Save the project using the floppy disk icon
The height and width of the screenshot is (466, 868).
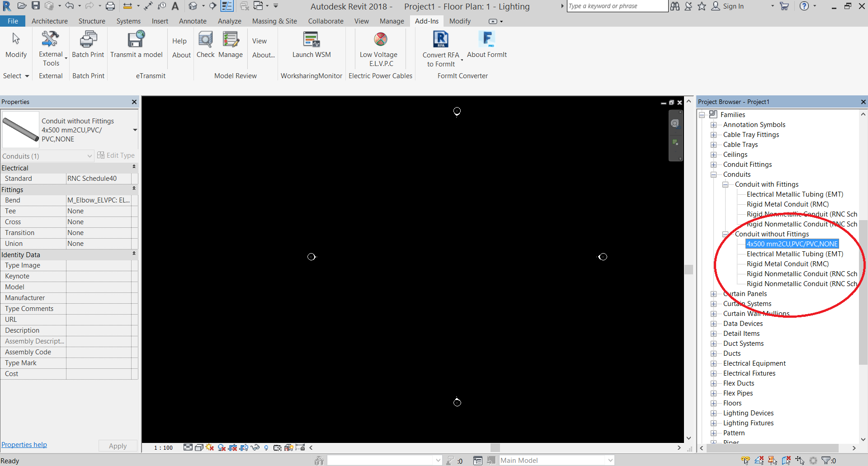pos(36,6)
